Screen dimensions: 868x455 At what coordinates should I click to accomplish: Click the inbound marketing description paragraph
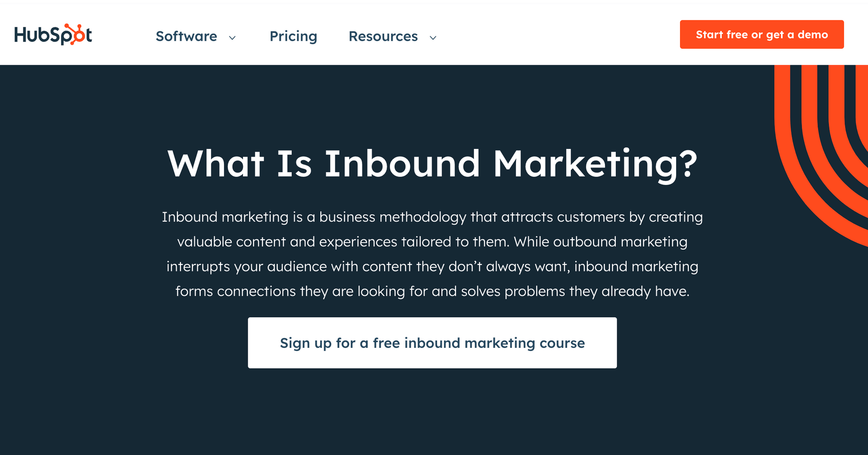432,254
